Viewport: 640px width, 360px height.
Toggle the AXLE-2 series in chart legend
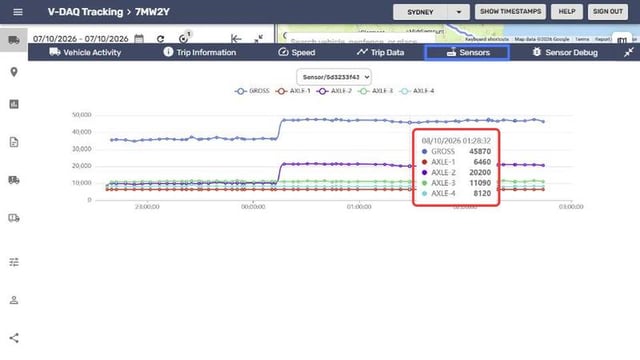(334, 91)
